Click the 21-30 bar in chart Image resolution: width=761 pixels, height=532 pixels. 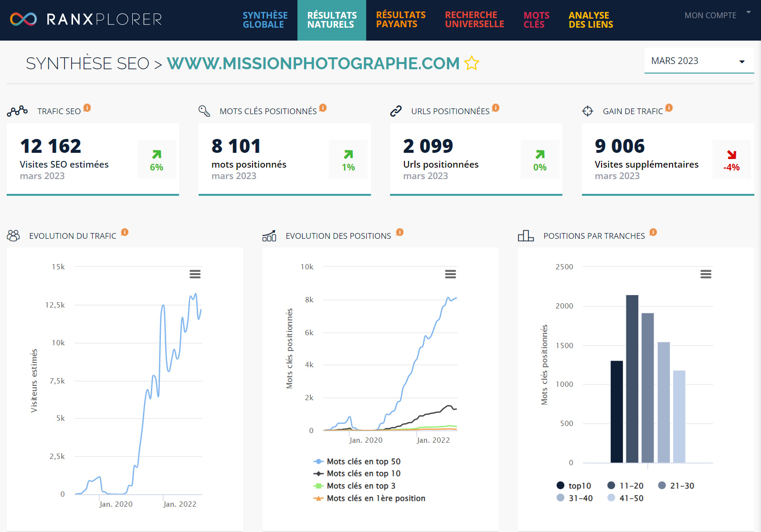tap(648, 388)
